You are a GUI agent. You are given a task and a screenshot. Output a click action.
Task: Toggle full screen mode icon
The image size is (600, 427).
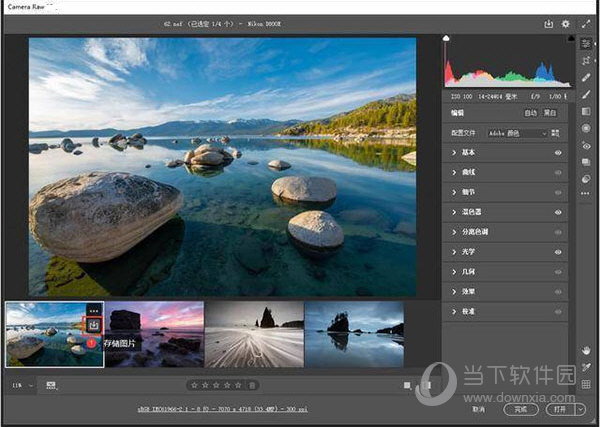(587, 23)
